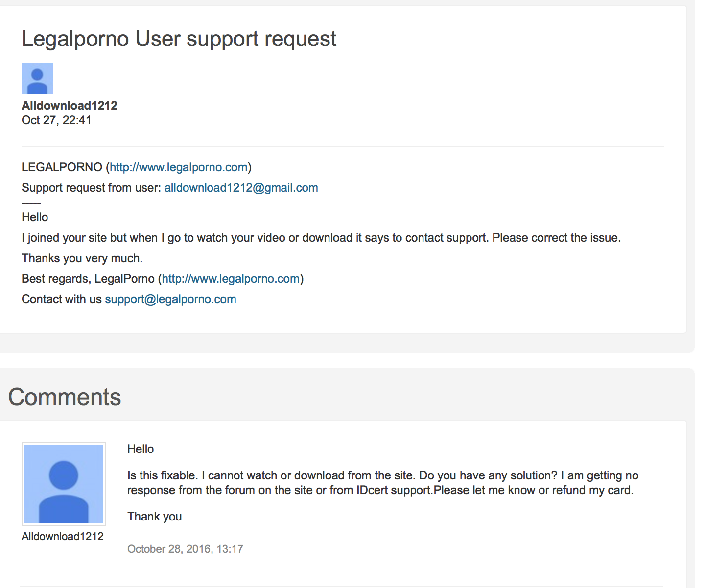
Task: Click the "Contact with us" text
Action: [x=62, y=299]
